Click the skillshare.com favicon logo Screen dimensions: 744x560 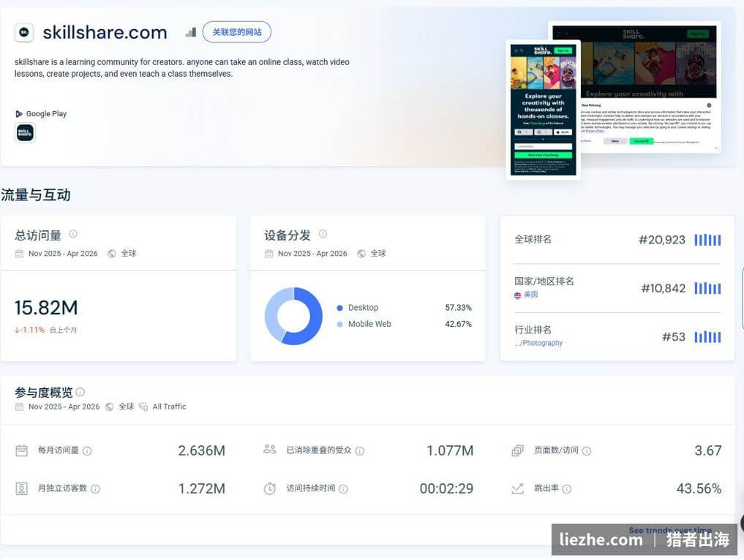click(x=23, y=32)
